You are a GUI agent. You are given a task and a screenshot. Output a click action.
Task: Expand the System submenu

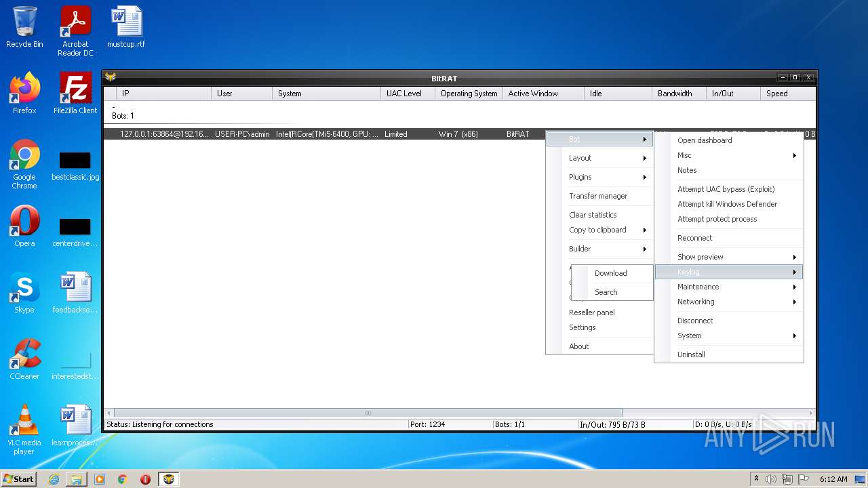729,335
